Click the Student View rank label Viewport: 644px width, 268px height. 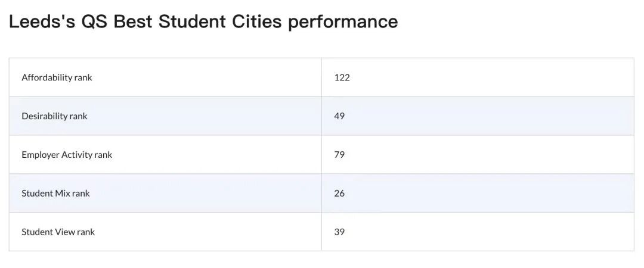pyautogui.click(x=58, y=232)
